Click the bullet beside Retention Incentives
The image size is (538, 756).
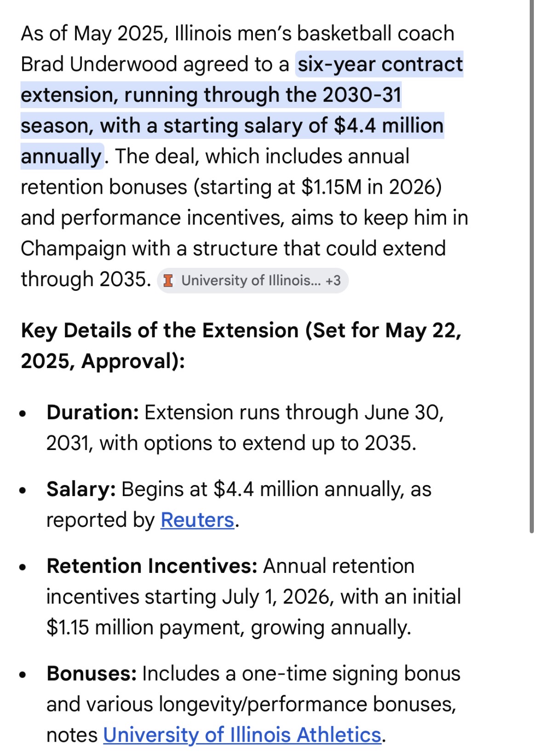coord(23,567)
